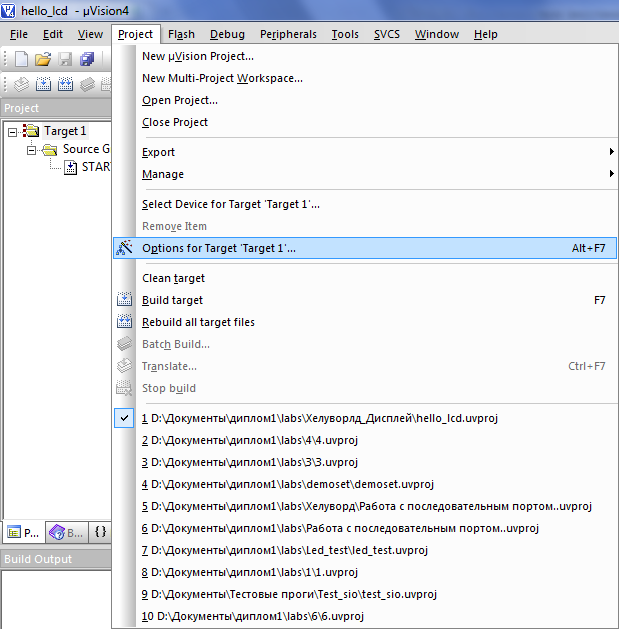Open recent project labs\1\1.uvproj
This screenshot has width=619, height=629.
365,572
